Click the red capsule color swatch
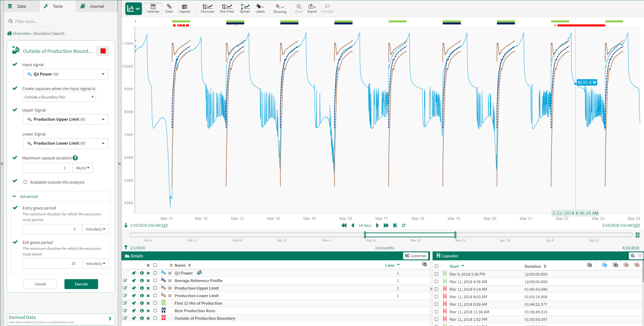 tap(103, 51)
